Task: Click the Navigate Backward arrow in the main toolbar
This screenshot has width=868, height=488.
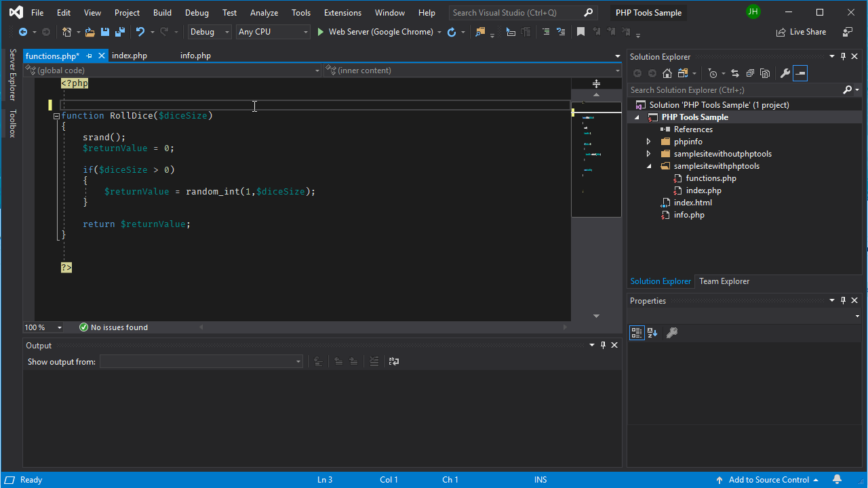Action: 23,32
